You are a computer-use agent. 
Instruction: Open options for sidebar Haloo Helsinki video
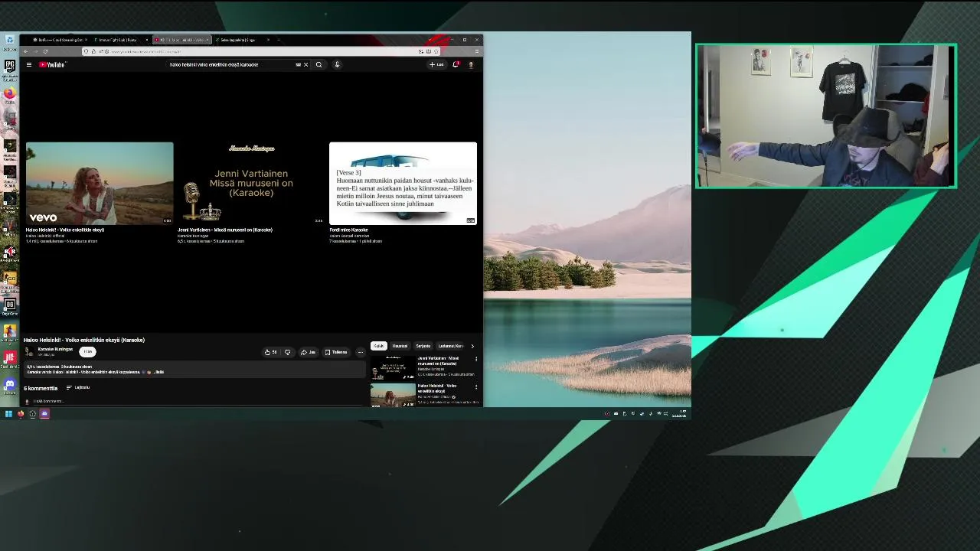point(476,386)
